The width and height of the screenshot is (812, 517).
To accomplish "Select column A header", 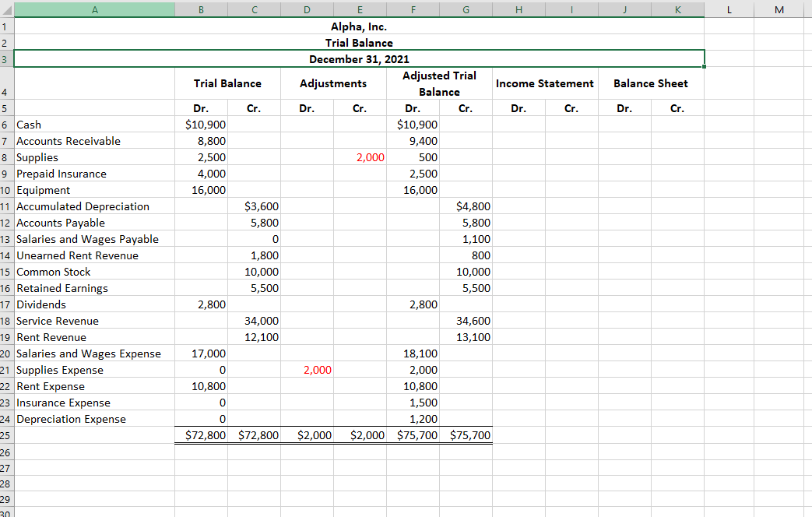I will (x=94, y=9).
